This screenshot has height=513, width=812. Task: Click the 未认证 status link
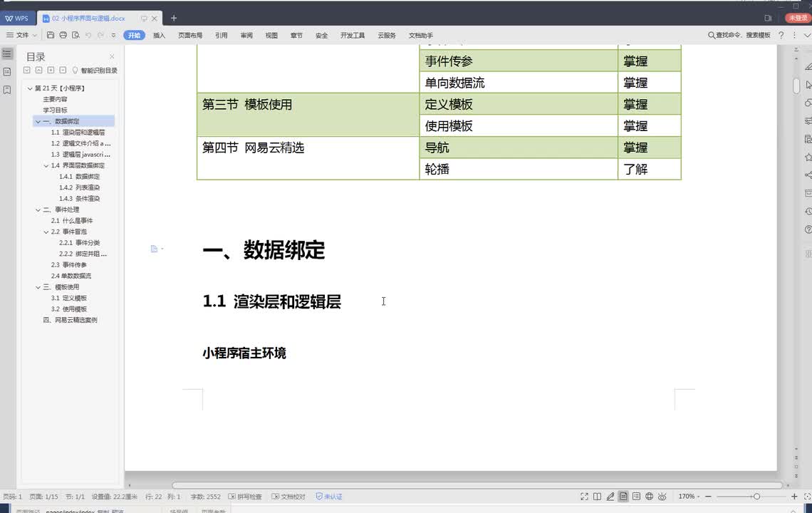329,497
